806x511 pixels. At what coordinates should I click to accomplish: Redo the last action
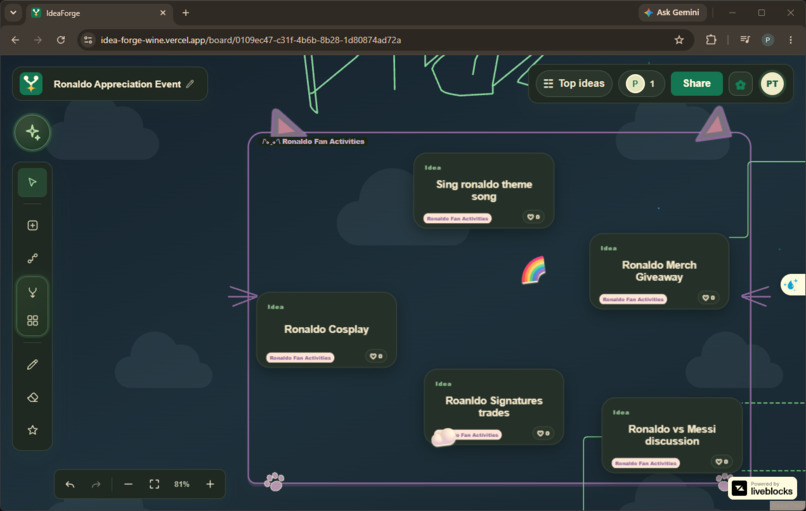click(96, 484)
